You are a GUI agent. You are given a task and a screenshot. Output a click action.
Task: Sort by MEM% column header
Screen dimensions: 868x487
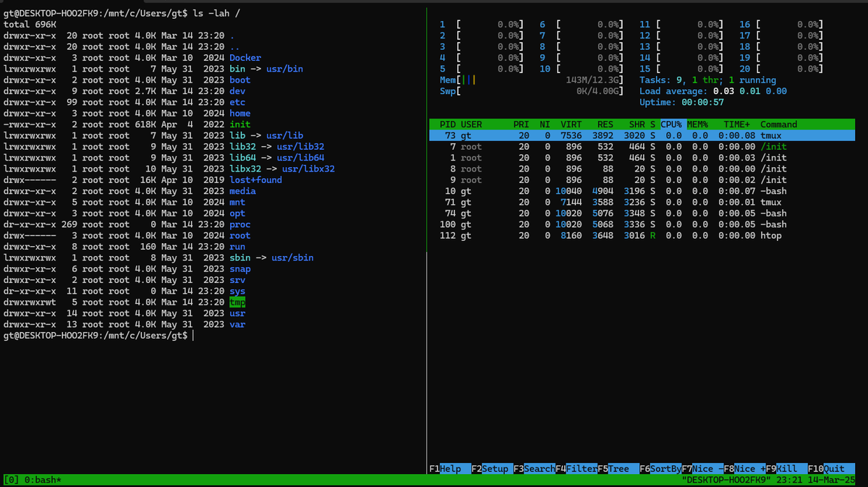pos(699,124)
